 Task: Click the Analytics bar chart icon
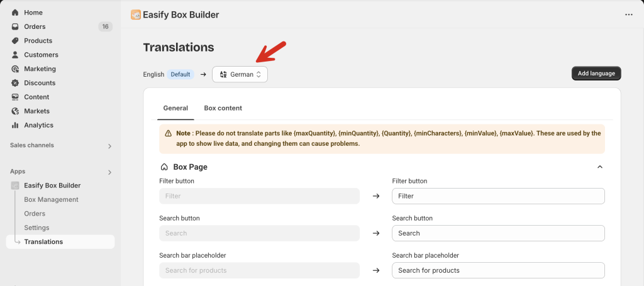coord(15,125)
